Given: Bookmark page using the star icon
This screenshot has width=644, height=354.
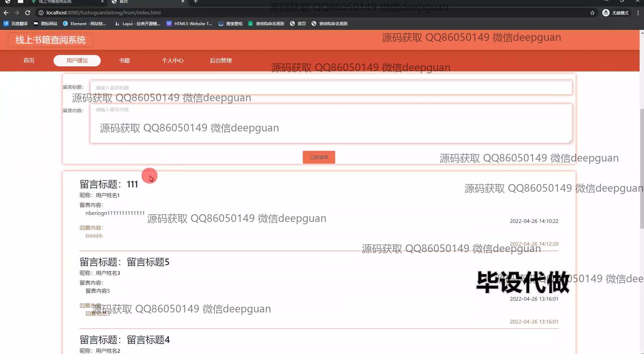Looking at the screenshot, I should pos(592,13).
